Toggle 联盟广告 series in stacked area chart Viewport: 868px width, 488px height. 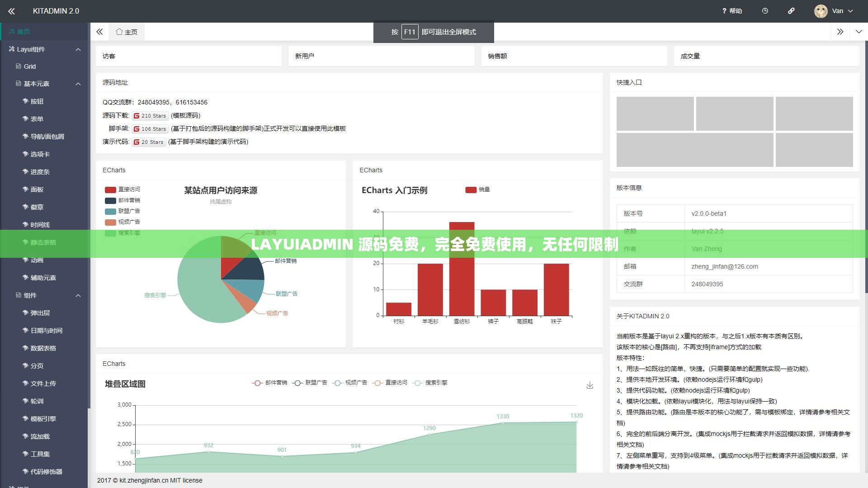point(310,383)
